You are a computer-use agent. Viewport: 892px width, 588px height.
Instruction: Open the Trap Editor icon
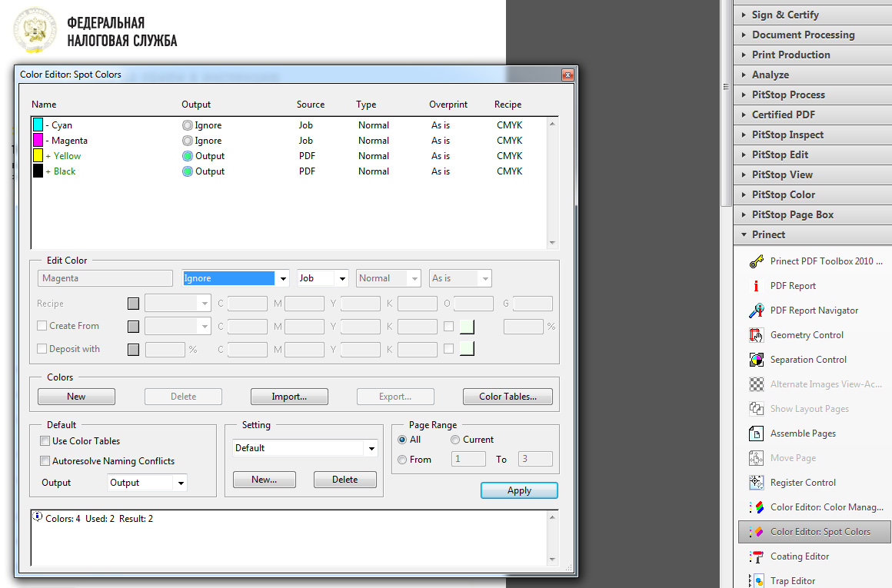click(756, 580)
